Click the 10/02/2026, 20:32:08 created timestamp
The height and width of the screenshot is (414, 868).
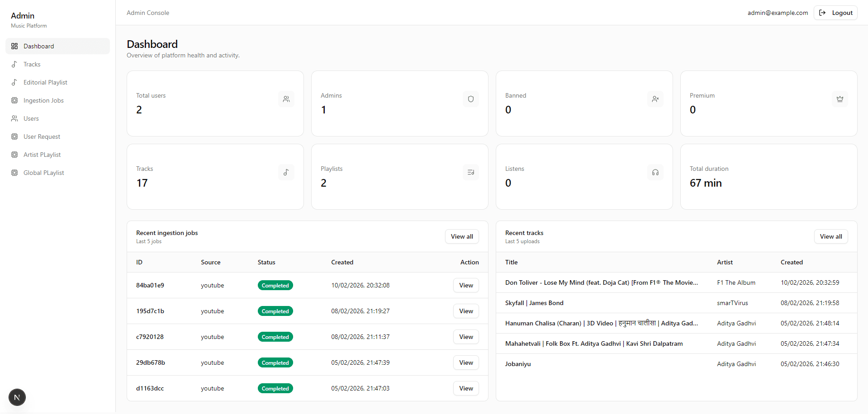[360, 285]
